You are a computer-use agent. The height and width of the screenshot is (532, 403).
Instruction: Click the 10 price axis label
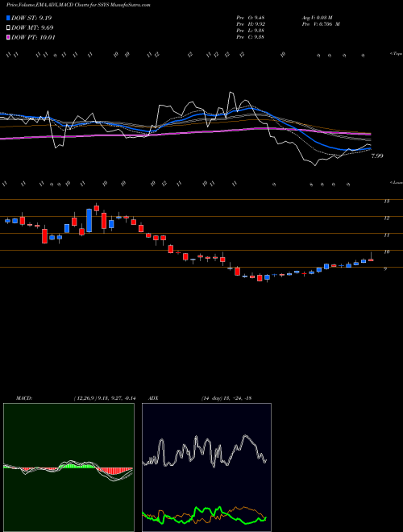pyautogui.click(x=386, y=252)
